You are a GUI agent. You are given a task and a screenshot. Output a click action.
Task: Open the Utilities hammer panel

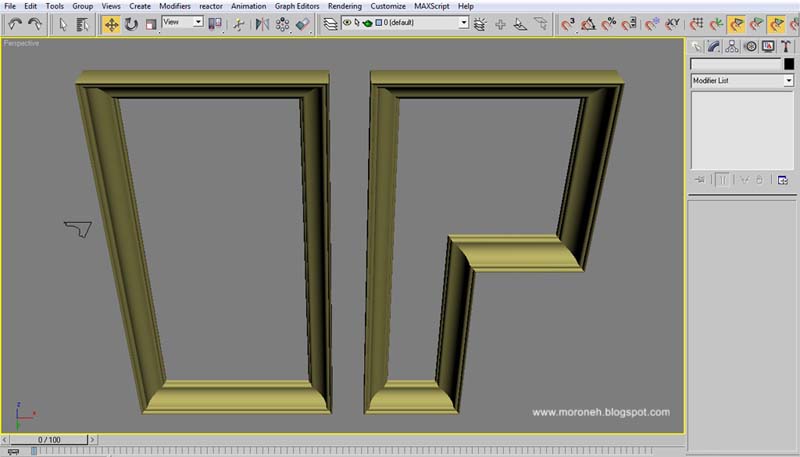[x=786, y=47]
